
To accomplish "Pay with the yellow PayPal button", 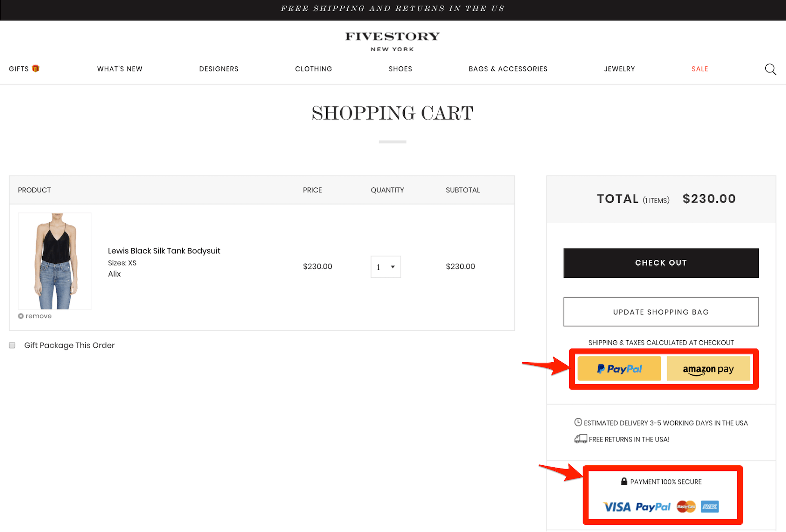I will click(x=619, y=369).
